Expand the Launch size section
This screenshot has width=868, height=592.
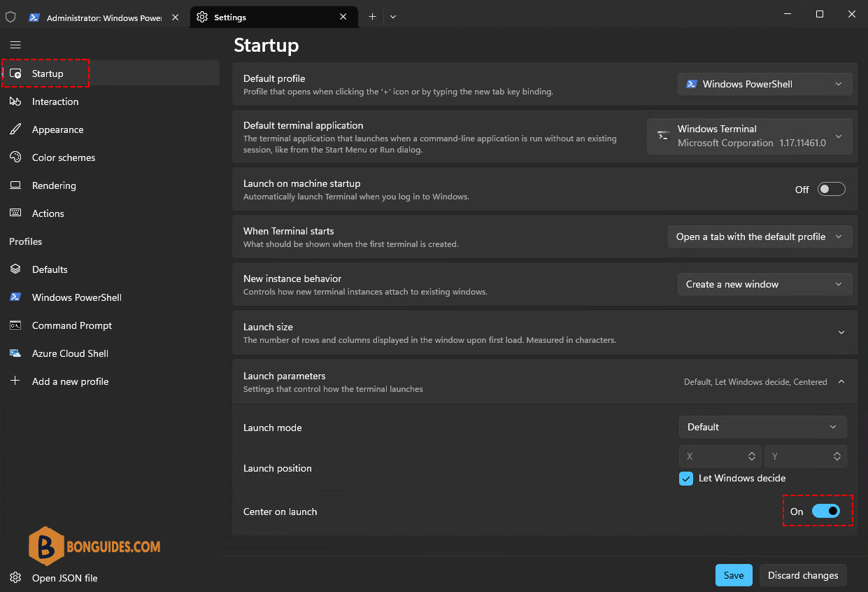coord(841,333)
